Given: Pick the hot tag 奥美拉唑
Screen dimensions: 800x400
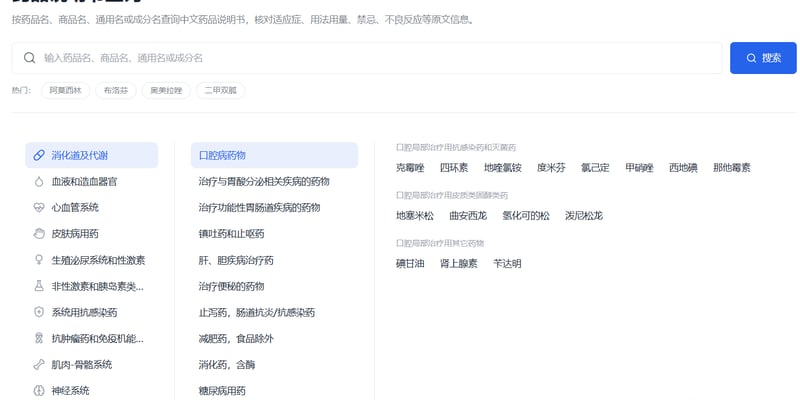Looking at the screenshot, I should 166,91.
